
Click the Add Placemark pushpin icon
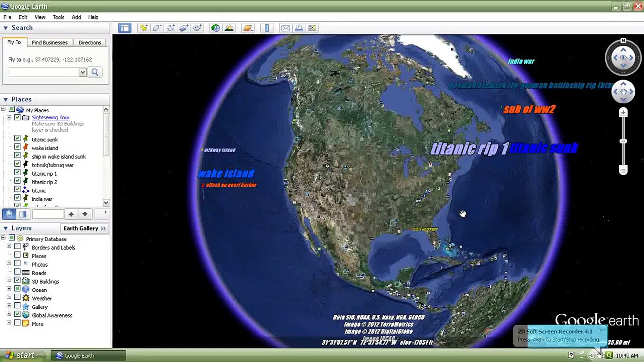coord(144,28)
